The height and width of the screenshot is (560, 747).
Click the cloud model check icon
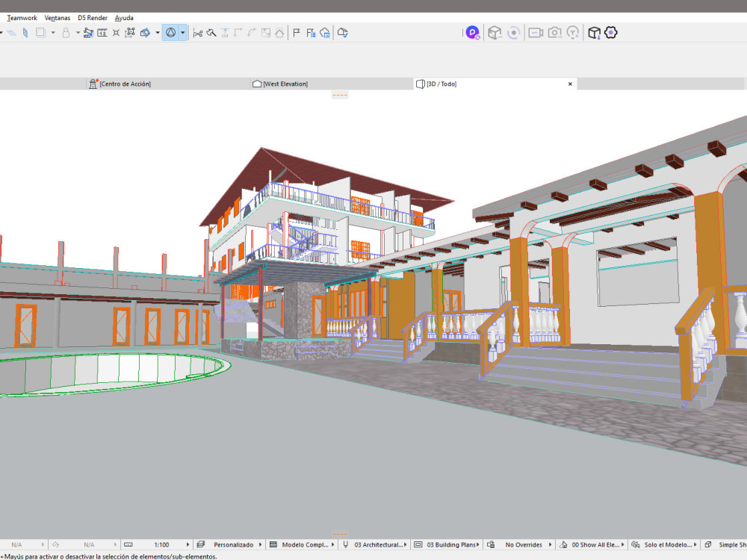tap(325, 33)
